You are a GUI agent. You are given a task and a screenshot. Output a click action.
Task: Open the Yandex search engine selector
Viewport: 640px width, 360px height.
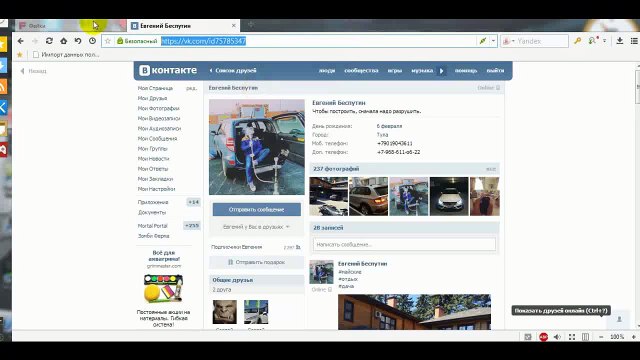tap(509, 41)
